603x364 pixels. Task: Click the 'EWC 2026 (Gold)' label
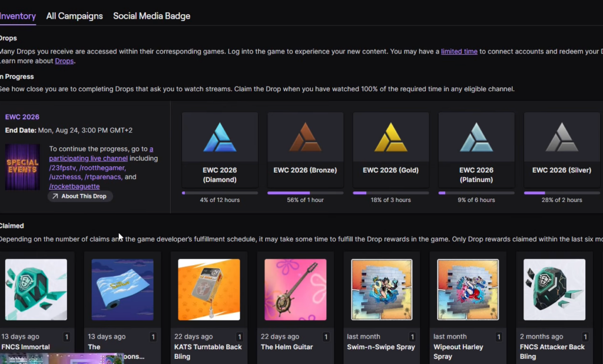pyautogui.click(x=391, y=170)
